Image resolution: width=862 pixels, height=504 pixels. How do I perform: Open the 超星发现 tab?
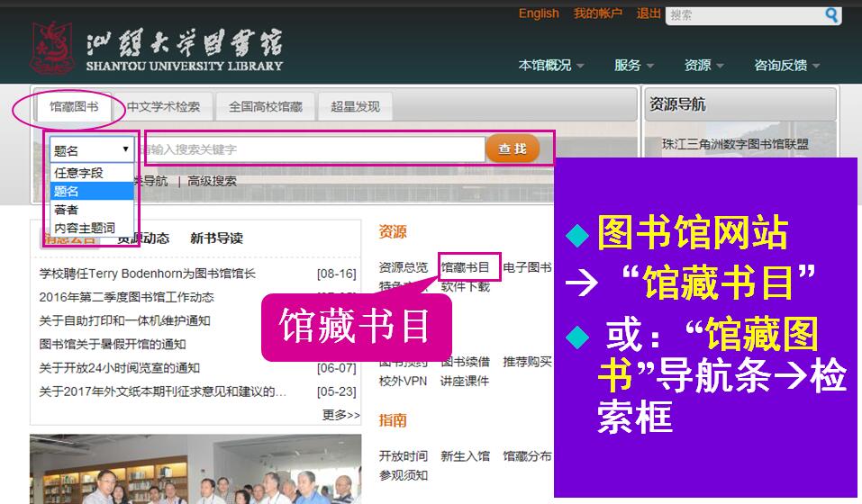click(355, 106)
